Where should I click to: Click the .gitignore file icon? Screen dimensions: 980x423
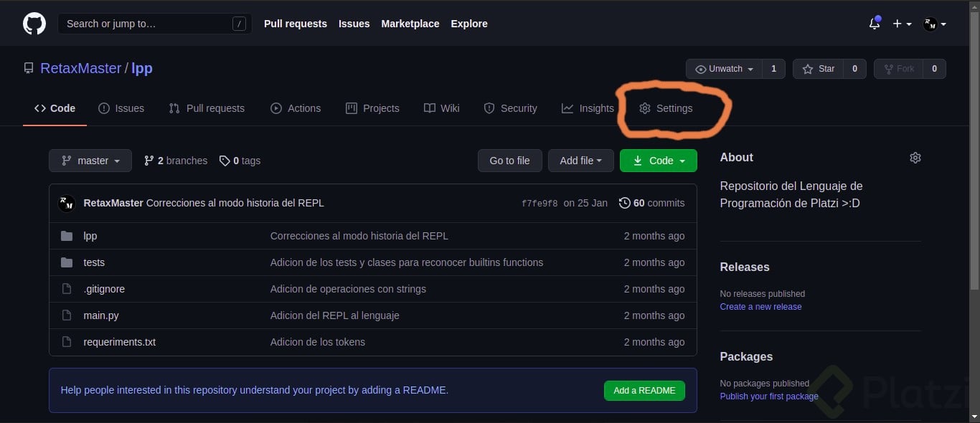tap(67, 289)
